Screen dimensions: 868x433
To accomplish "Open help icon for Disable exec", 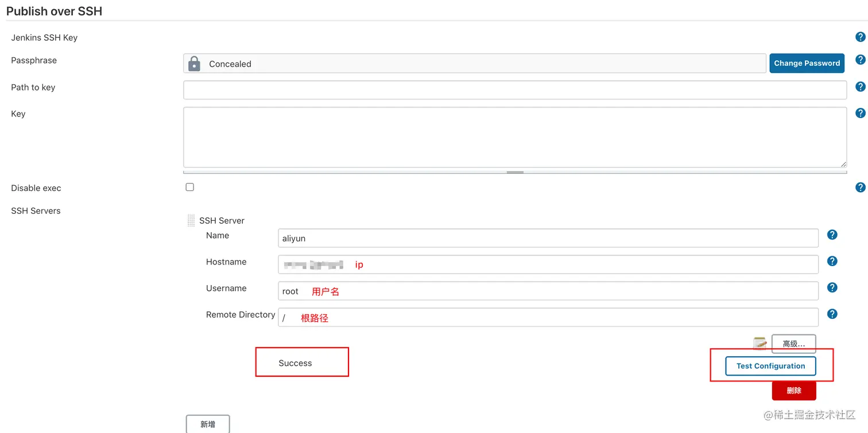I will tap(860, 187).
